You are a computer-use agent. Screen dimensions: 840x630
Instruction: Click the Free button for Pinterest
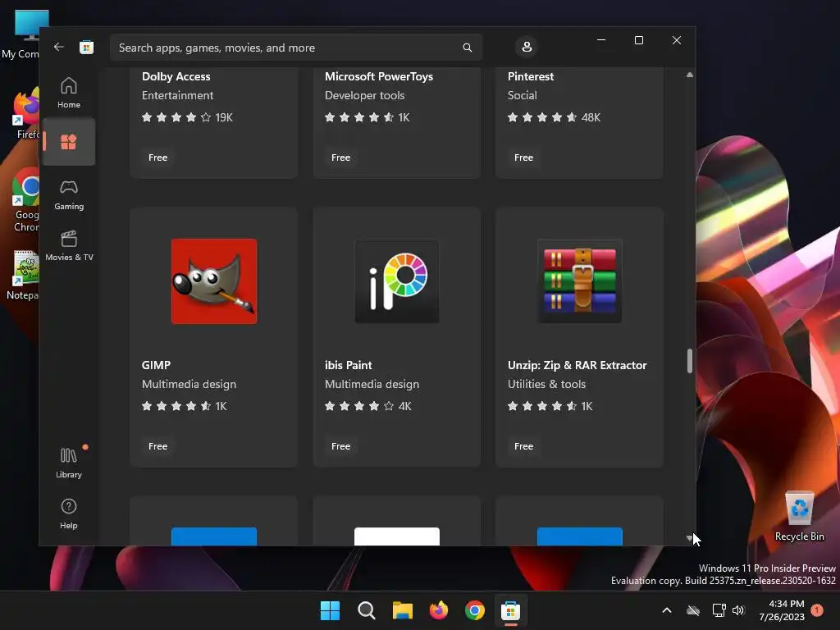tap(524, 157)
